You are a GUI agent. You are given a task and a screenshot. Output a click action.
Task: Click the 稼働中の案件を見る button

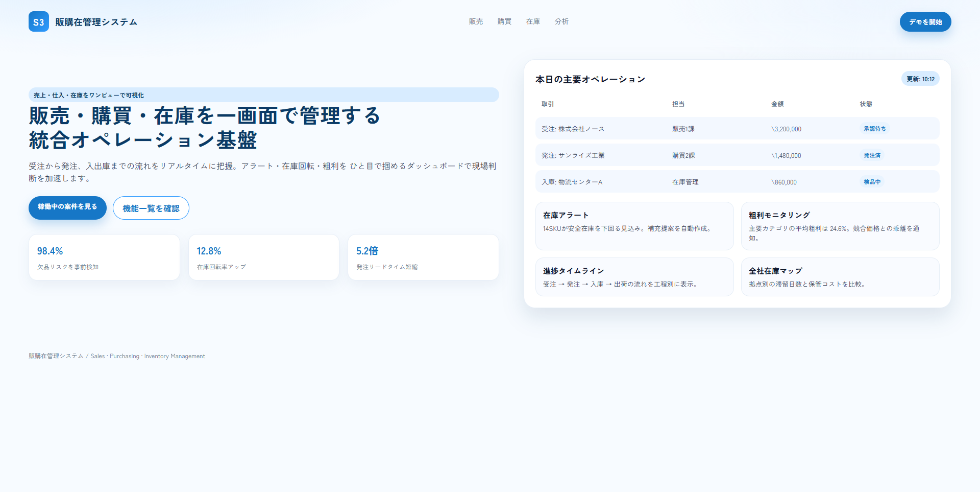click(67, 207)
